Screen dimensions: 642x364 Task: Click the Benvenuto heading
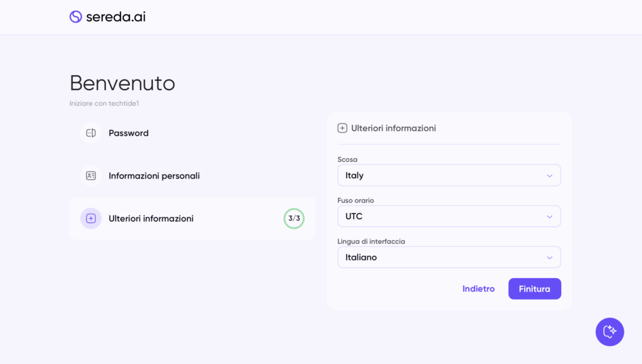pyautogui.click(x=122, y=83)
